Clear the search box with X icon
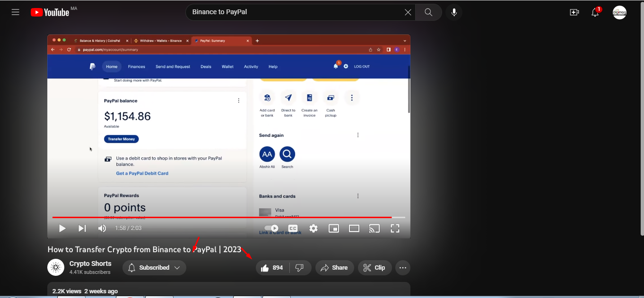The width and height of the screenshot is (644, 298). [408, 12]
